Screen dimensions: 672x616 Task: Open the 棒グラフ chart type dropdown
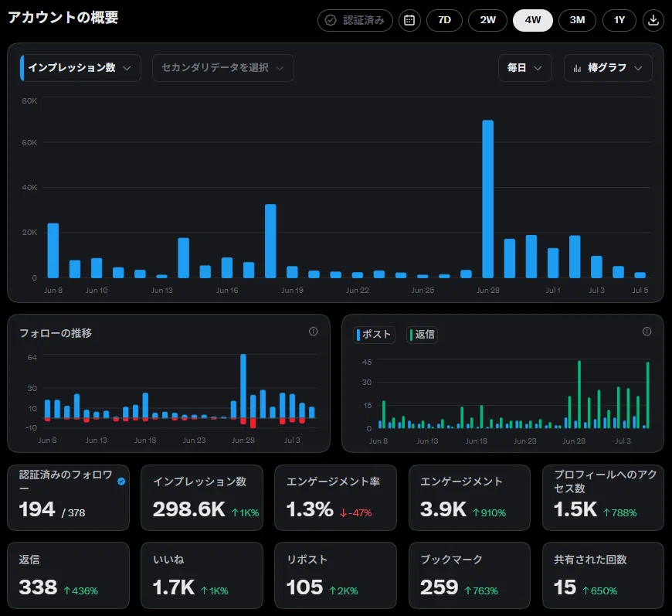point(608,68)
